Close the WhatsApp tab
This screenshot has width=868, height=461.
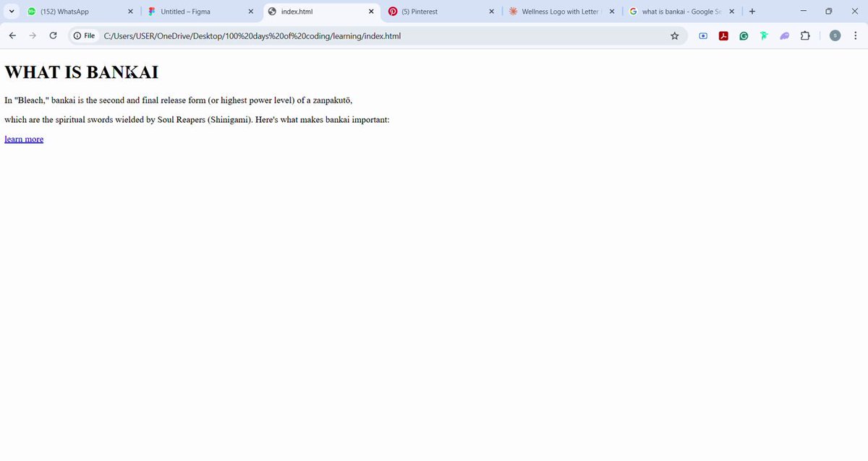131,12
